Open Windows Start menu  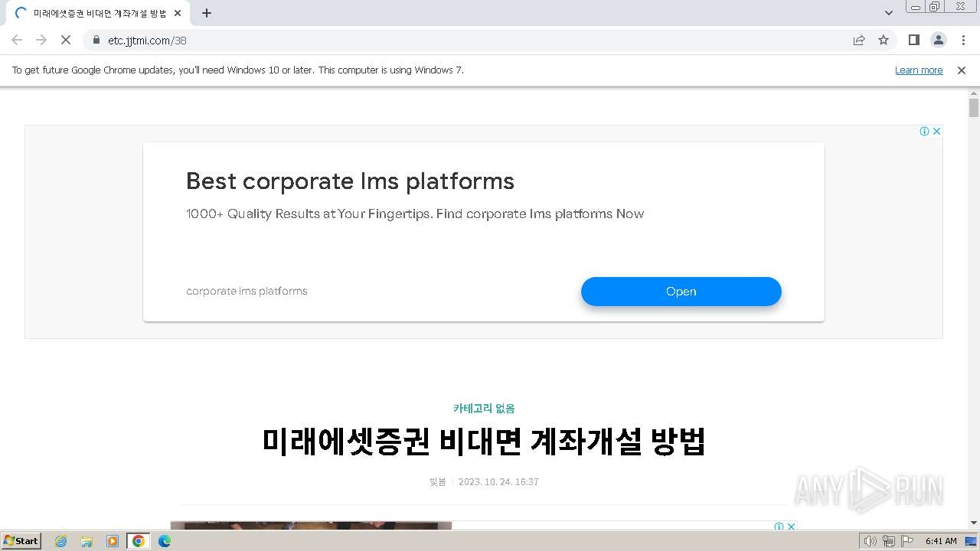pyautogui.click(x=21, y=540)
